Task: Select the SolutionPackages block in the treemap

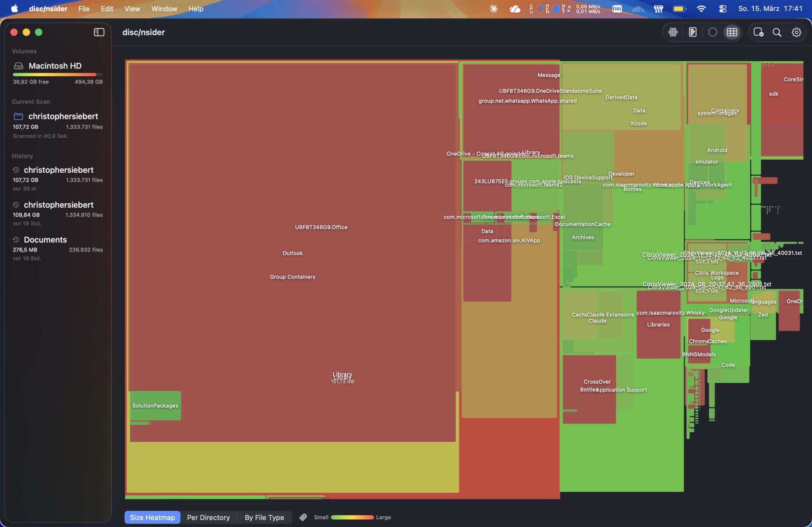Action: tap(155, 405)
